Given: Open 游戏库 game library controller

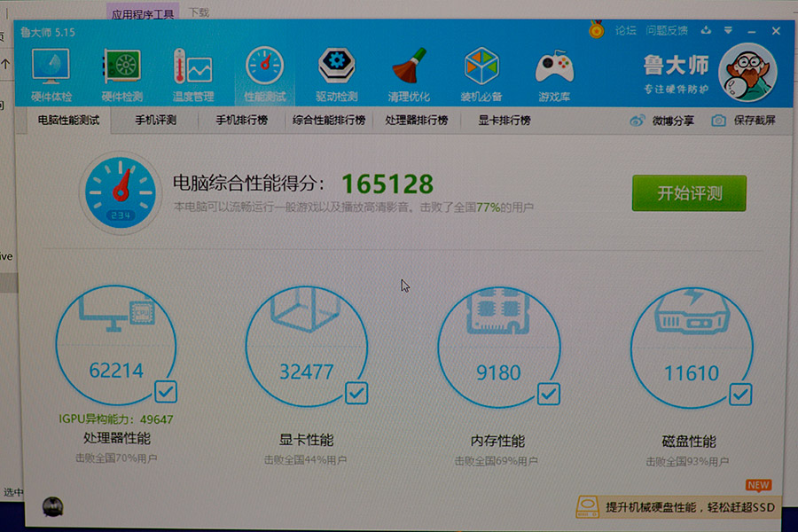Looking at the screenshot, I should (x=554, y=74).
